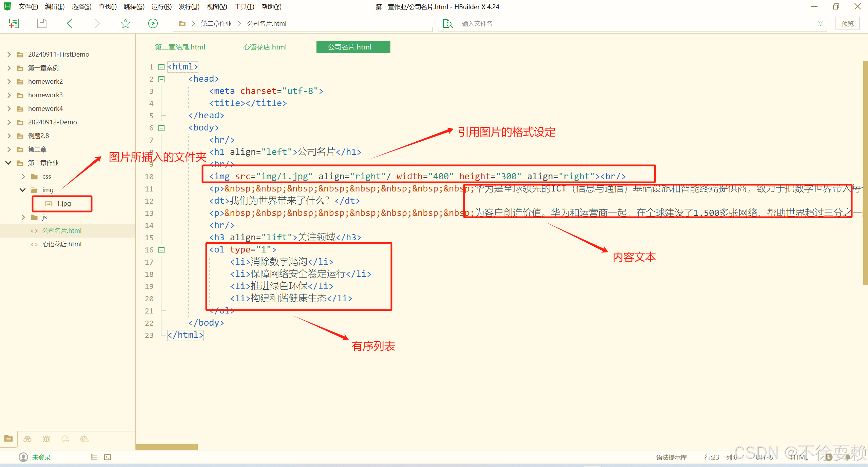868x467 pixels.
Task: Switch to the 心语花店.html tab
Action: (x=265, y=47)
